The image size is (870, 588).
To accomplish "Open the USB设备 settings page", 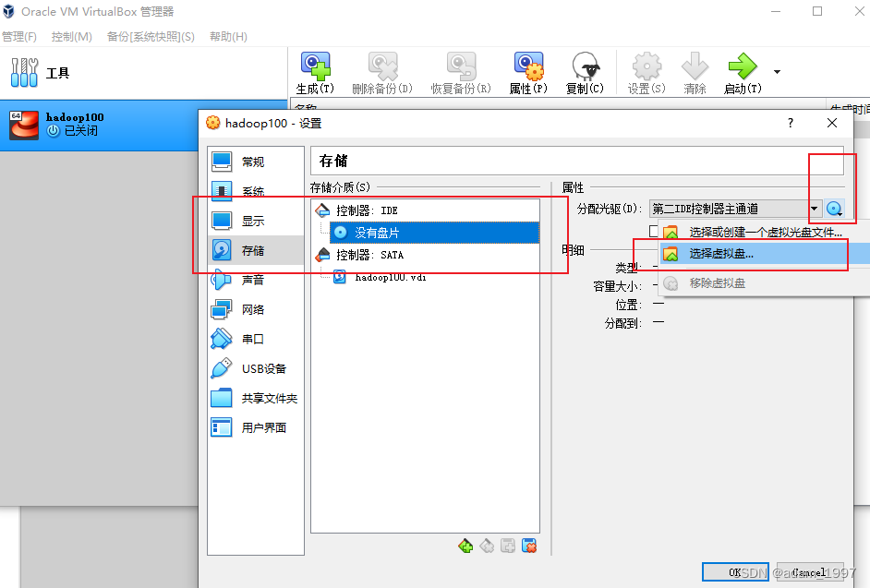I will click(x=255, y=367).
